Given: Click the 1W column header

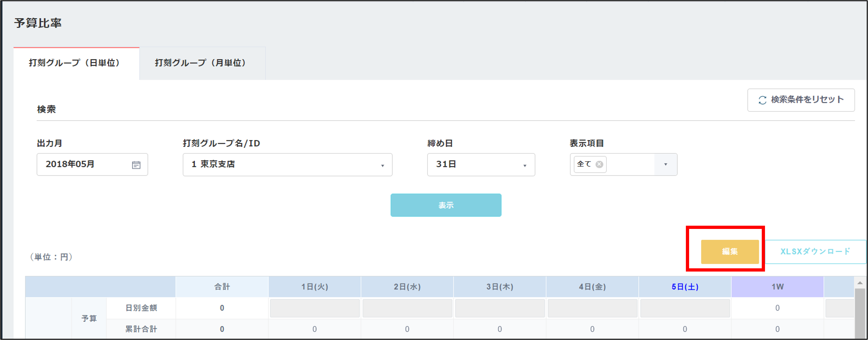Looking at the screenshot, I should pyautogui.click(x=777, y=287).
